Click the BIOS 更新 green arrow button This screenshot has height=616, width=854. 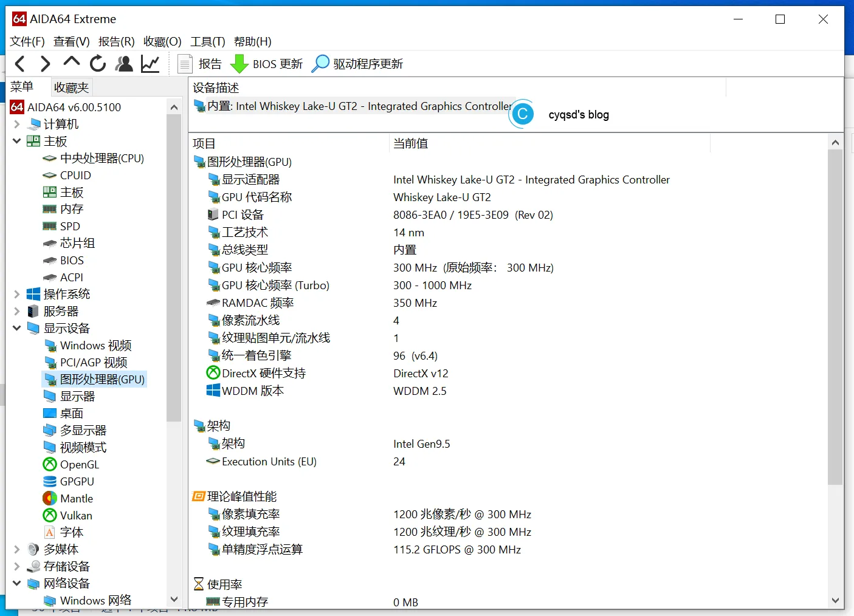(x=266, y=64)
